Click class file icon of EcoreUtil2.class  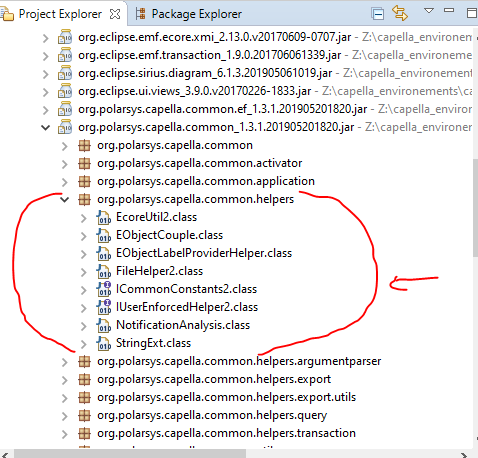pos(103,218)
